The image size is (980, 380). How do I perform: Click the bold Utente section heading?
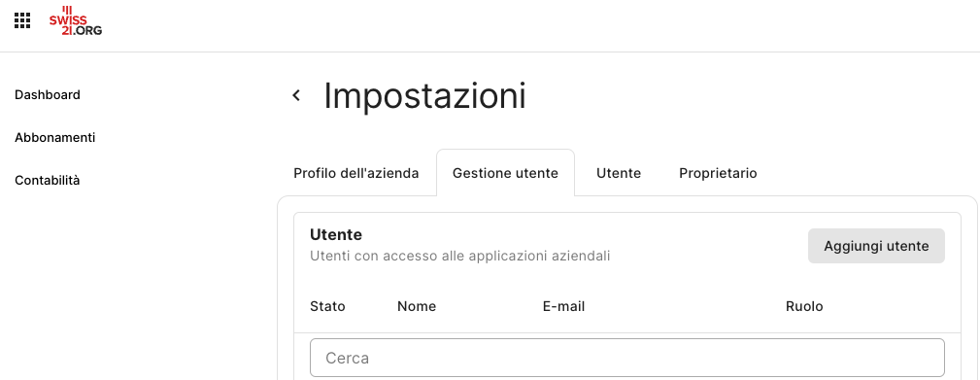[336, 235]
